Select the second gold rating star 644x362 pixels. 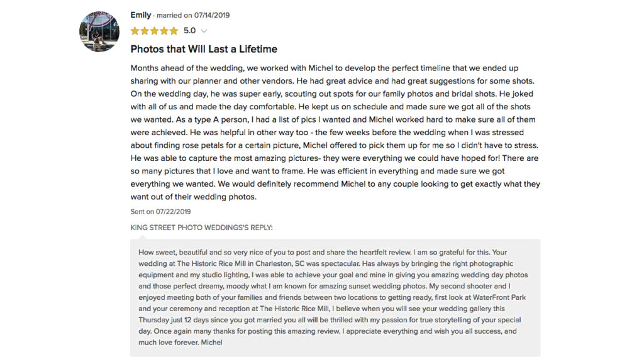145,31
